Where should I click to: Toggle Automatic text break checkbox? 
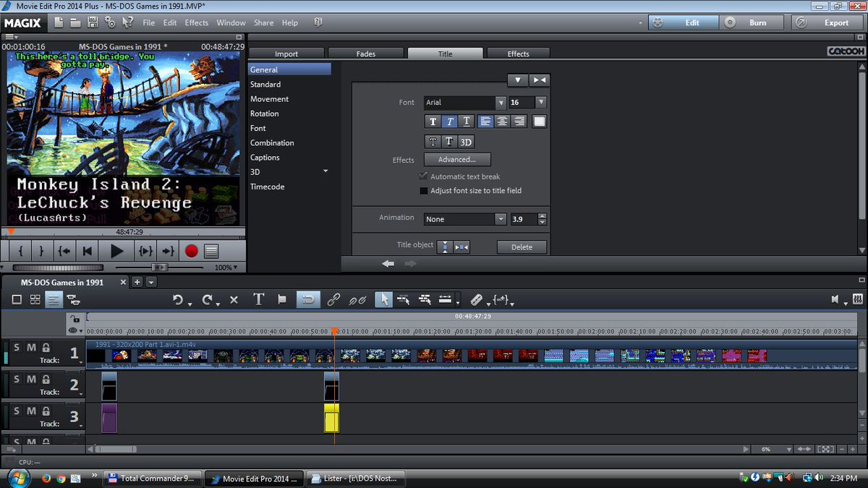click(424, 176)
